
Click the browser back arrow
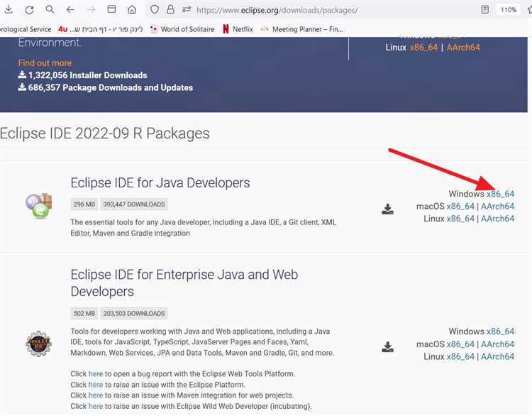[x=70, y=10]
